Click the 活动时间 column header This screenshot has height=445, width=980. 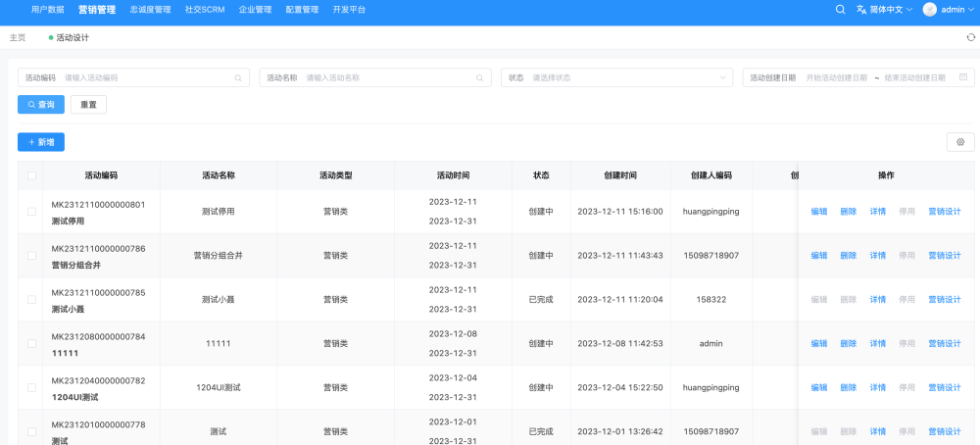click(453, 175)
